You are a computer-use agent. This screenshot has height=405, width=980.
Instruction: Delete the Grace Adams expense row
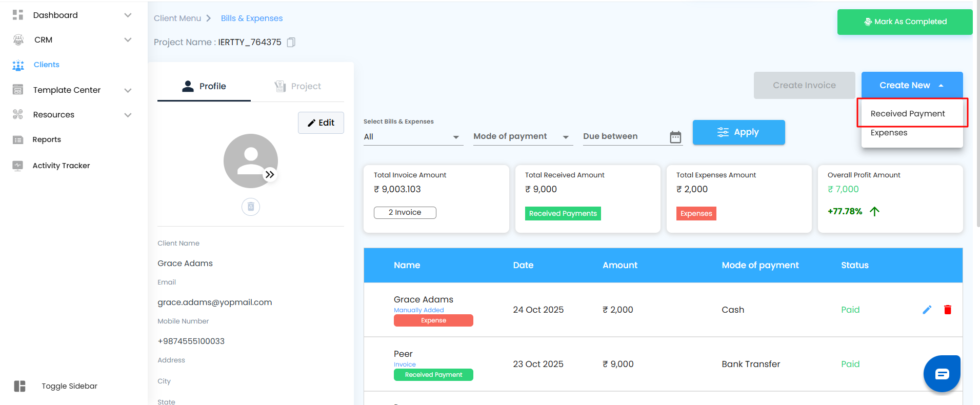(947, 310)
